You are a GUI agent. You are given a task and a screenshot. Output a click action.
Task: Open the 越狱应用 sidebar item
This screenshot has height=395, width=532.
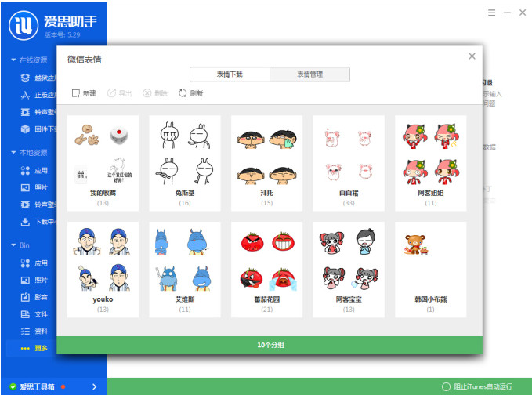point(38,78)
